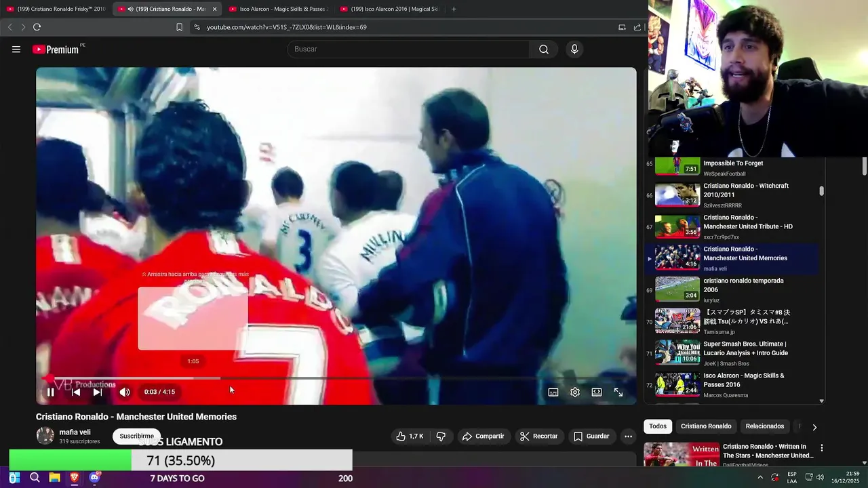Reload the page with the browser refresh icon

pyautogui.click(x=37, y=27)
